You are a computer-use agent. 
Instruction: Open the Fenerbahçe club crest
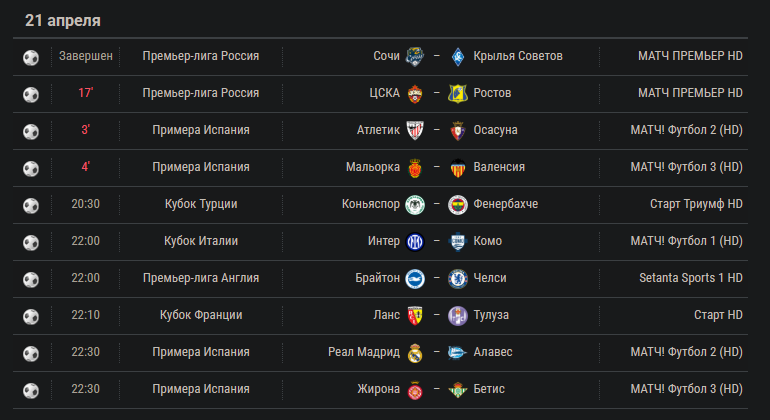pos(458,204)
